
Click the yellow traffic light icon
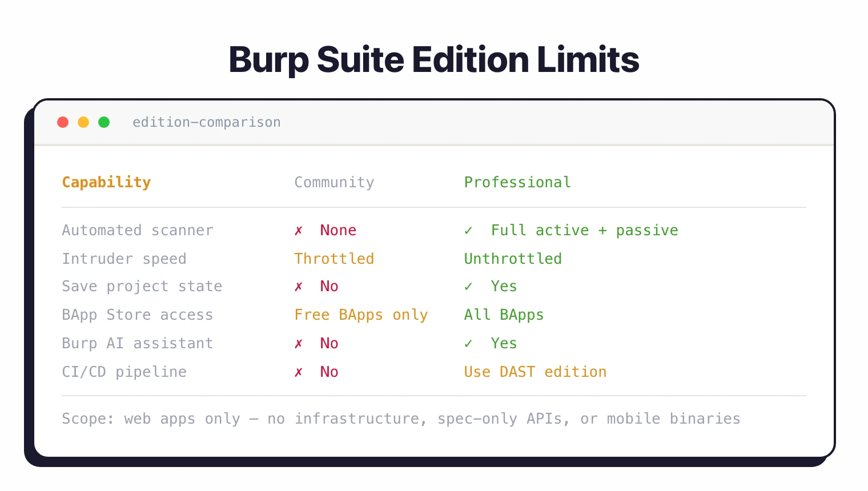[83, 122]
